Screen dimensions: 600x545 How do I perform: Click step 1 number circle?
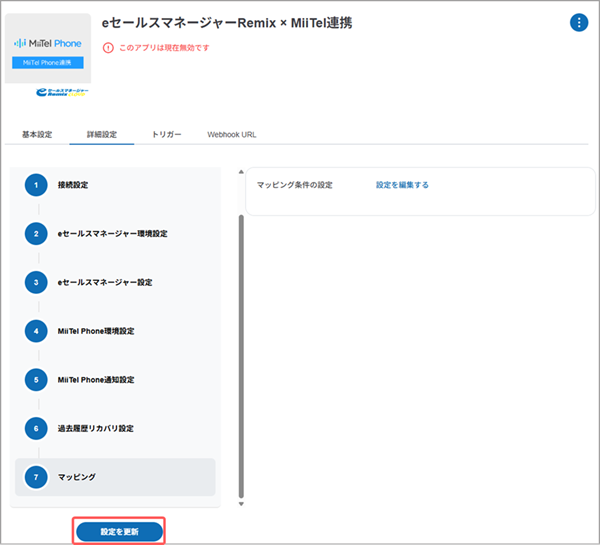(36, 185)
